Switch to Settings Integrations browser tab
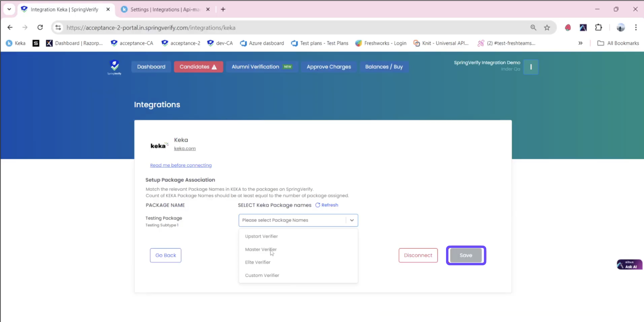The height and width of the screenshot is (322, 644). coord(165,9)
